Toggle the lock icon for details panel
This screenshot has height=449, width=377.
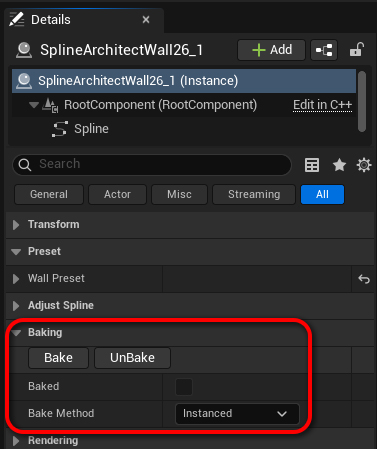tap(356, 50)
